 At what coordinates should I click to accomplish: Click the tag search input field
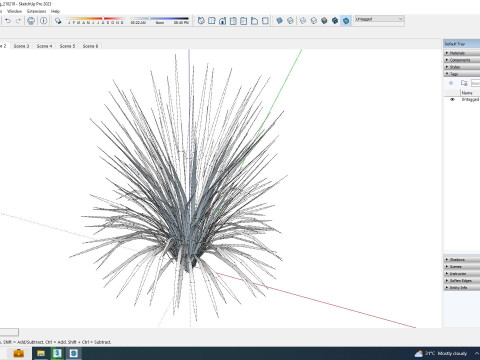(x=476, y=83)
